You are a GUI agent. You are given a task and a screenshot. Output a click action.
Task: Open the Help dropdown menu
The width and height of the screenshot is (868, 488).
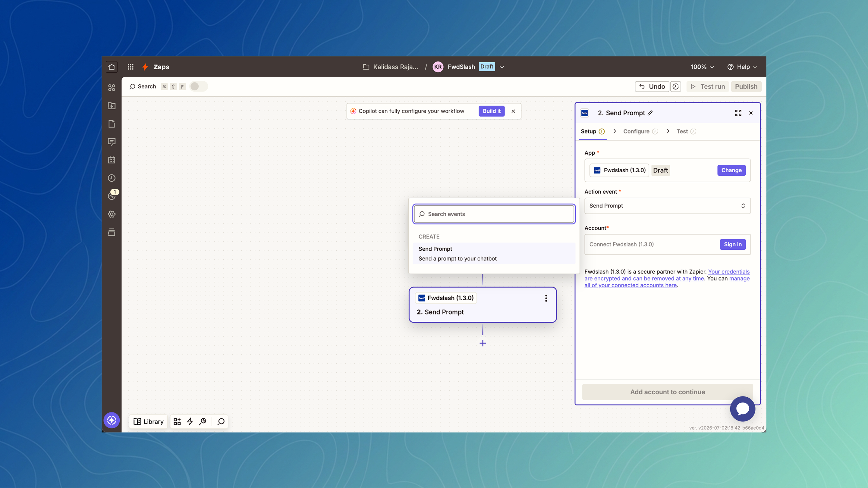coord(742,67)
